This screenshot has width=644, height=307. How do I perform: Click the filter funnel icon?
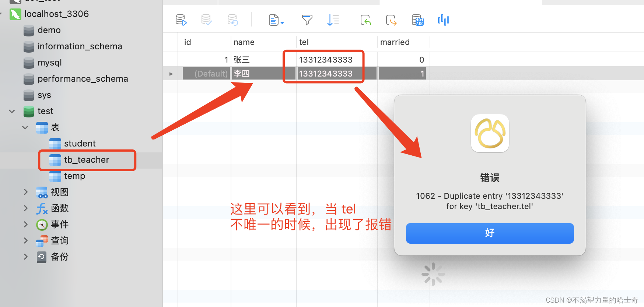point(307,20)
